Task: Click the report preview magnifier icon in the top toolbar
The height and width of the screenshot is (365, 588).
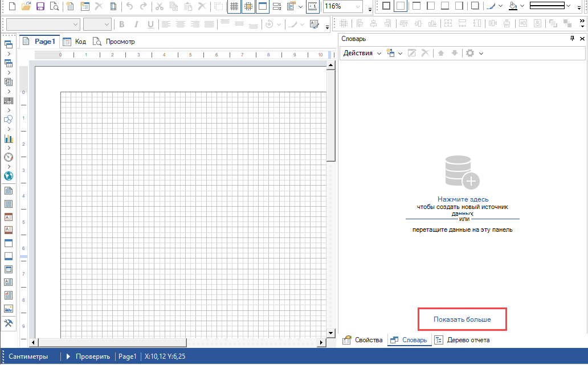Action: tap(54, 6)
